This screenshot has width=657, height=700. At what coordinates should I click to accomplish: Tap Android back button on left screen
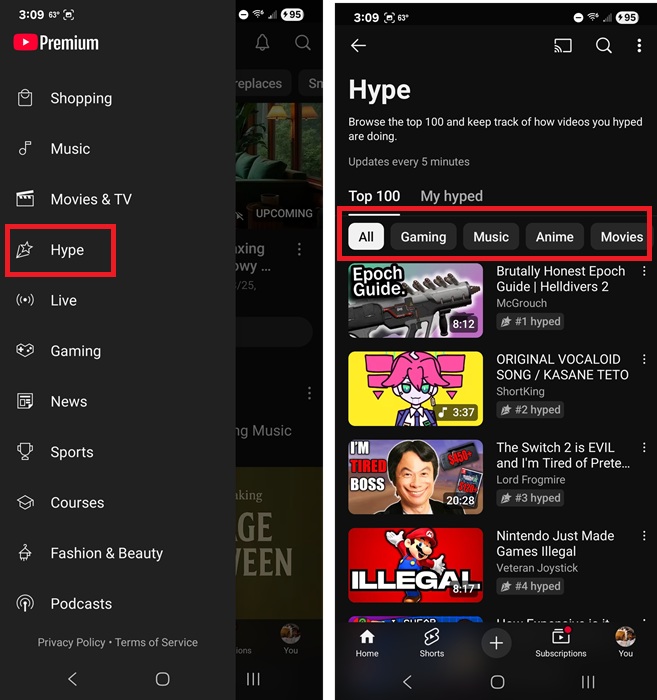[72, 679]
